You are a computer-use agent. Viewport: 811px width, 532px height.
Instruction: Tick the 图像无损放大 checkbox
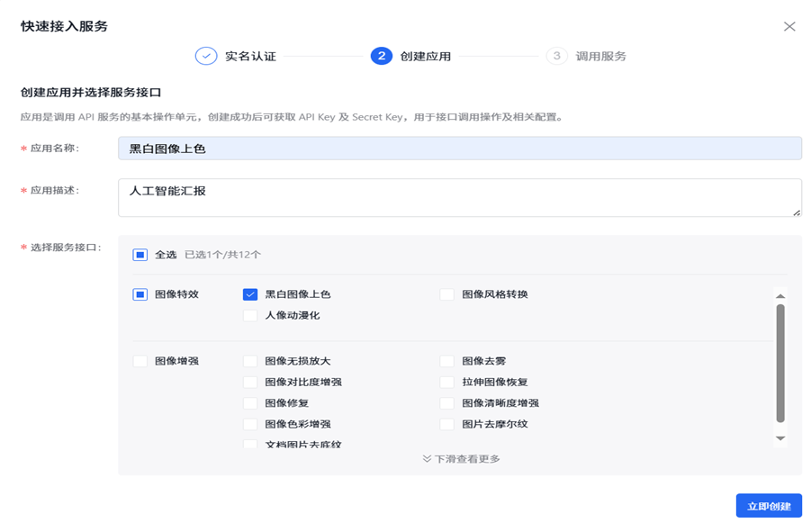pos(250,361)
